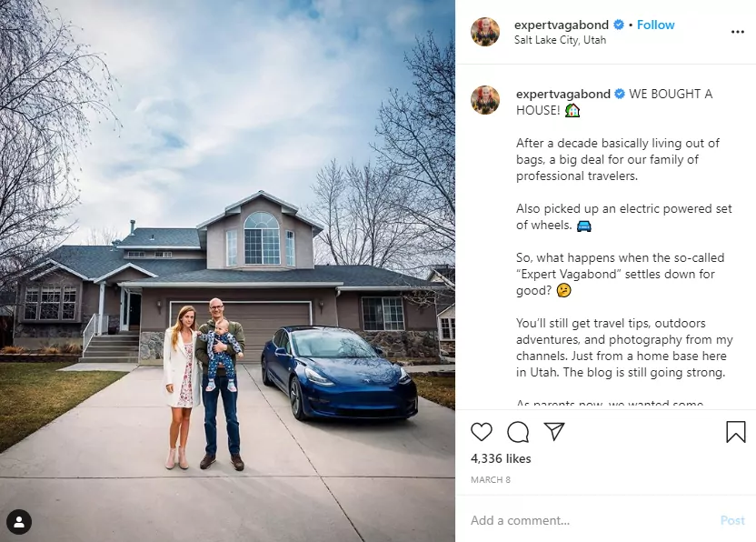The width and height of the screenshot is (756, 542).
Task: Click expertvagabond username in the caption
Action: click(563, 94)
